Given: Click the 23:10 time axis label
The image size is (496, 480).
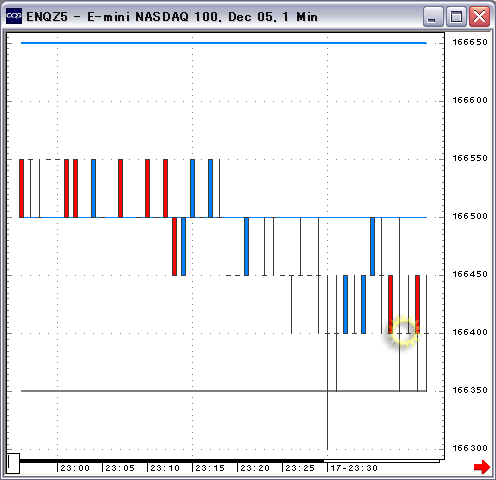Looking at the screenshot, I should (x=165, y=468).
